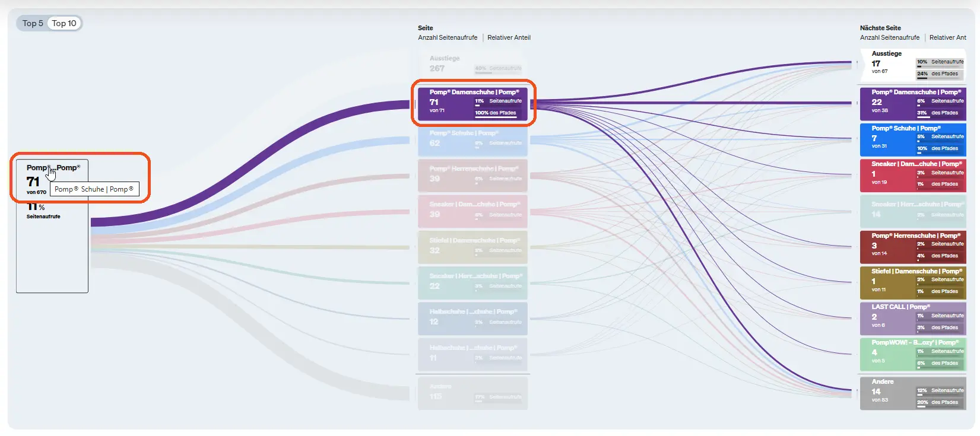Select faded Andere node with 115
This screenshot has height=436, width=980.
[x=472, y=393]
